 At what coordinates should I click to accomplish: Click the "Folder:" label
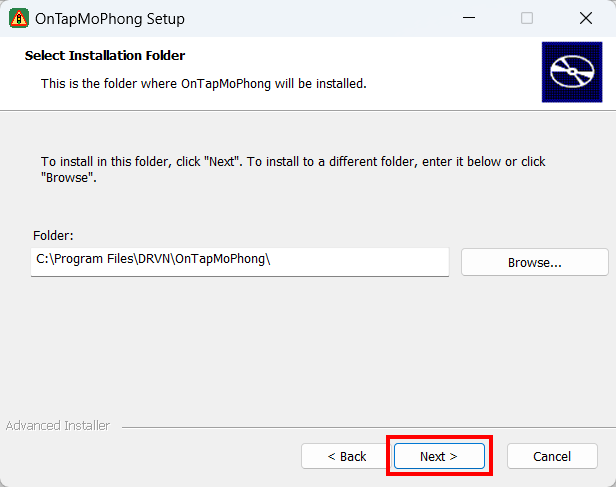click(x=53, y=235)
